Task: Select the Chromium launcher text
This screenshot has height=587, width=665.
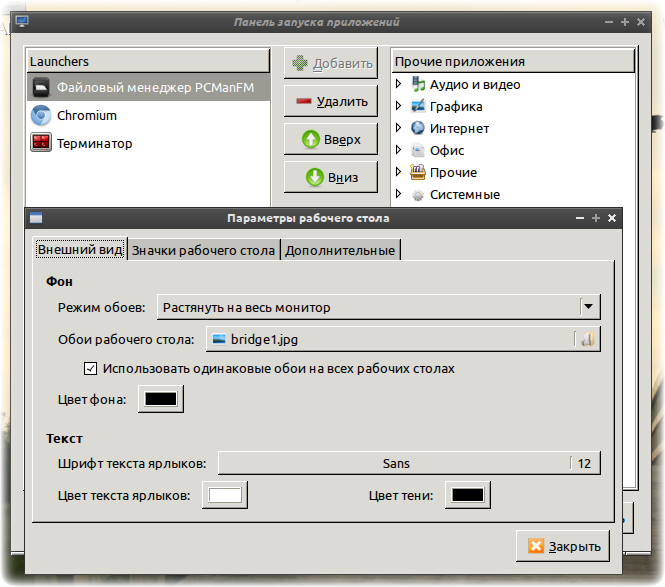Action: (x=87, y=115)
